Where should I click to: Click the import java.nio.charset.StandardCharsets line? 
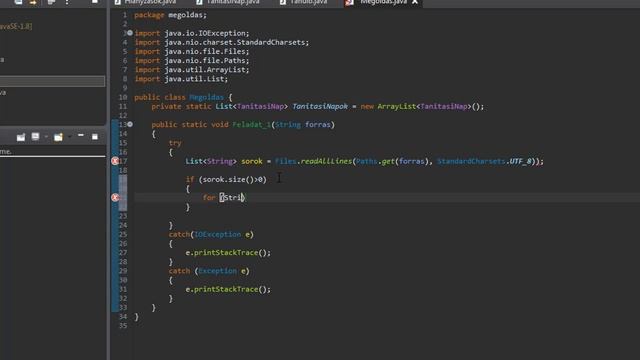pos(222,42)
